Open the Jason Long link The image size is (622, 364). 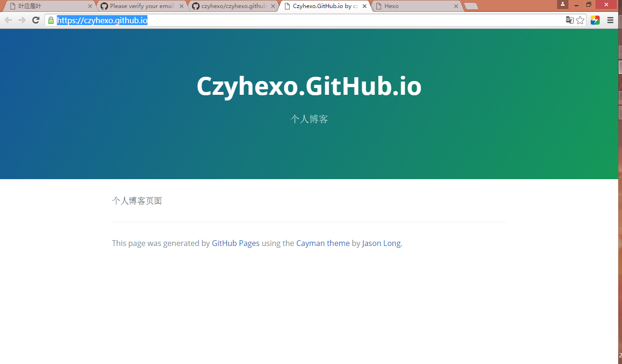381,243
